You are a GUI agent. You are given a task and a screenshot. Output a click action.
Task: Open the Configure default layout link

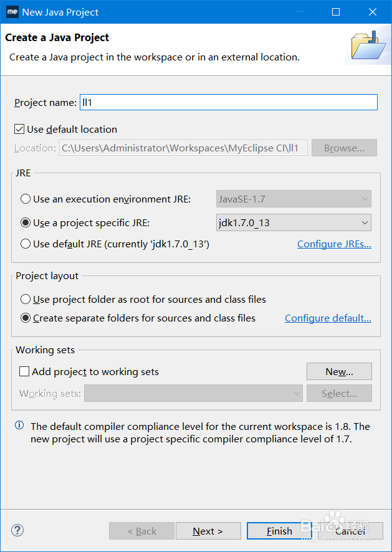(328, 318)
